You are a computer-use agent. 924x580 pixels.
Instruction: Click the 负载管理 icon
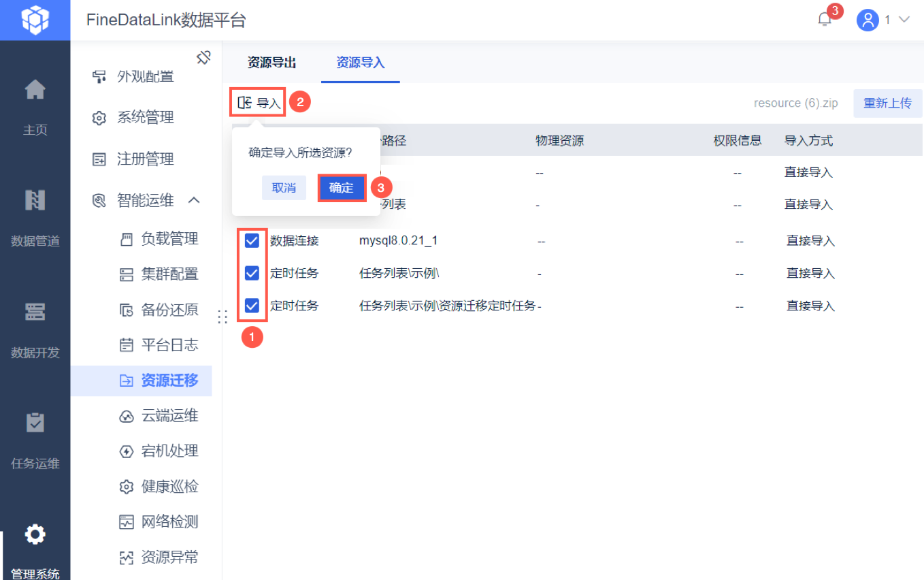click(x=127, y=239)
